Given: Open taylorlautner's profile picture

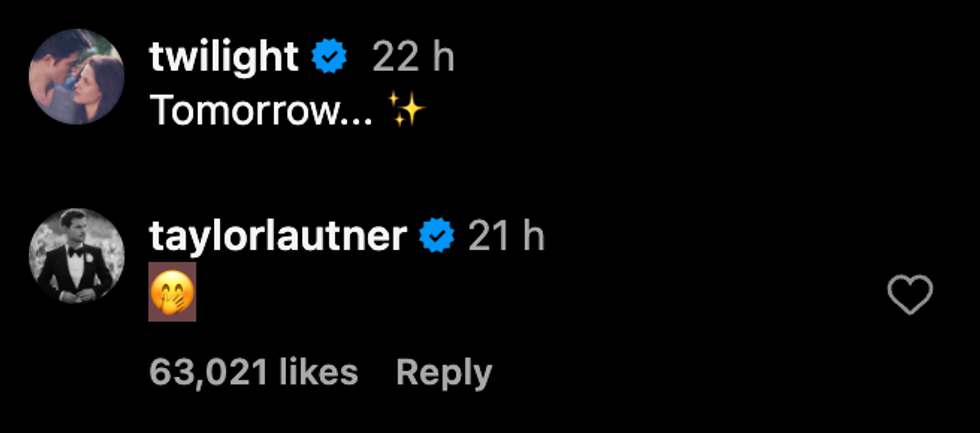Looking at the screenshot, I should [x=77, y=255].
